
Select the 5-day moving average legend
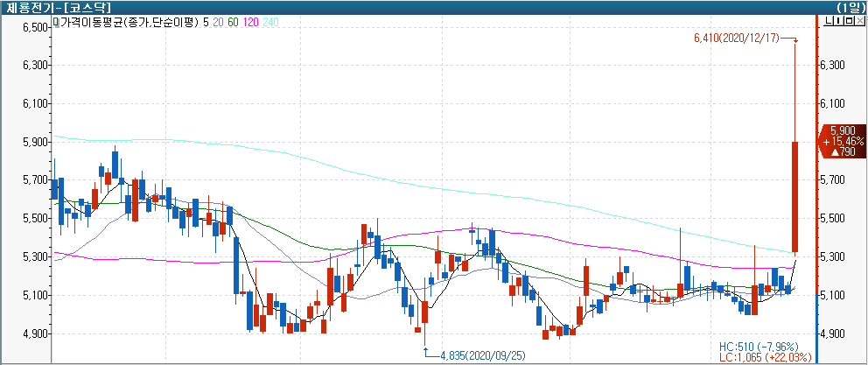206,21
